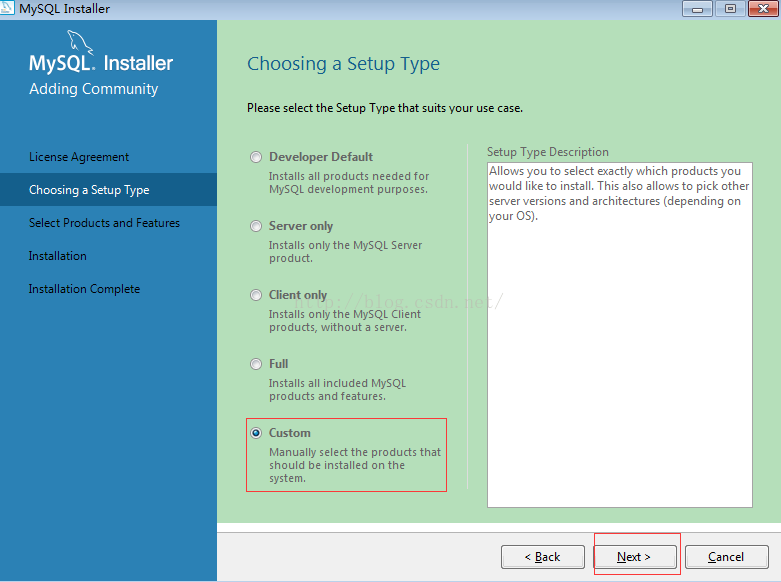The image size is (781, 582).
Task: Open License Agreement step in sidebar
Action: tap(79, 157)
